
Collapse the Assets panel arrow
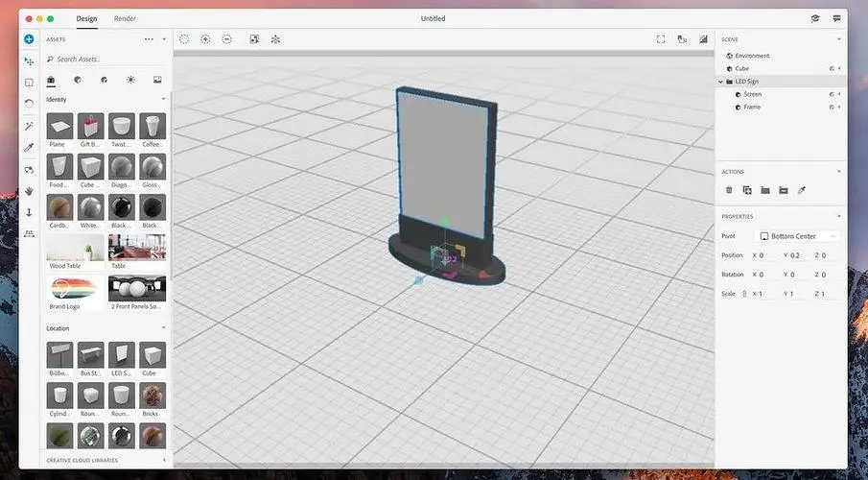[164, 39]
